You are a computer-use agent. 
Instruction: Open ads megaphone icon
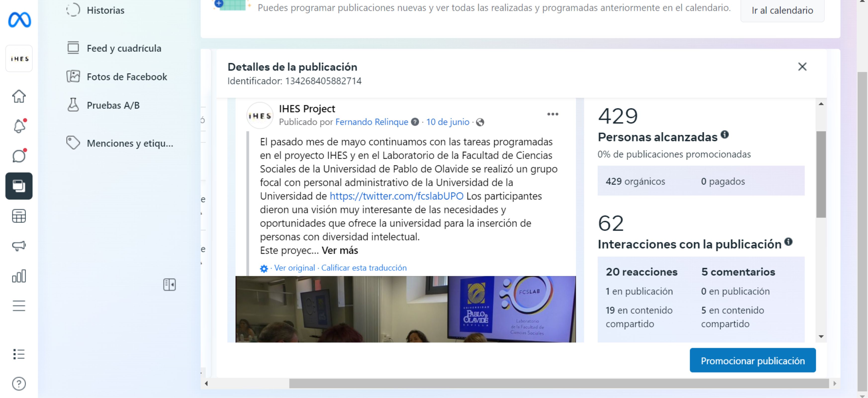pos(19,246)
